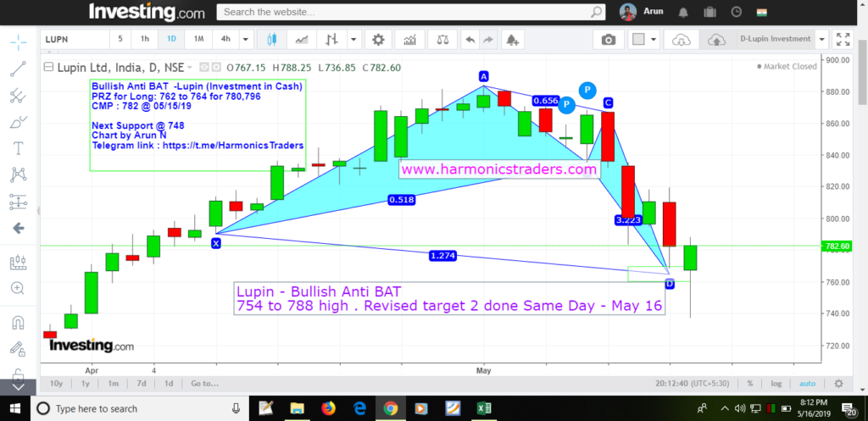Open D-Lupin Investment layout dropdown

pyautogui.click(x=822, y=39)
